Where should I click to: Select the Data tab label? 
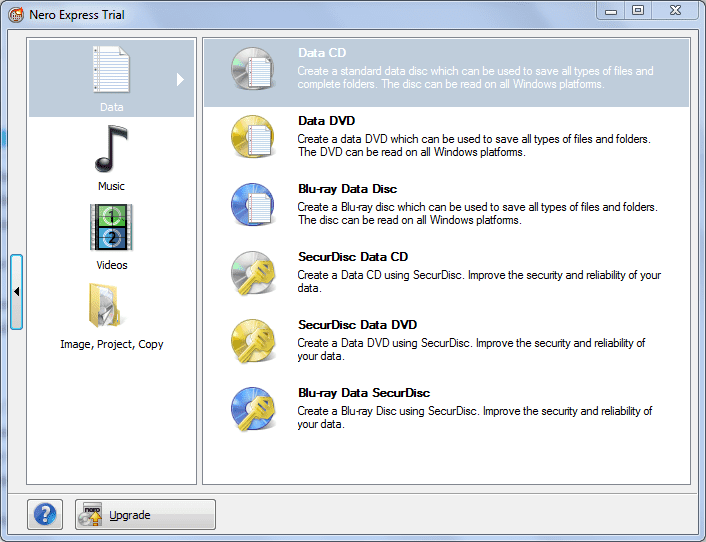tap(112, 107)
